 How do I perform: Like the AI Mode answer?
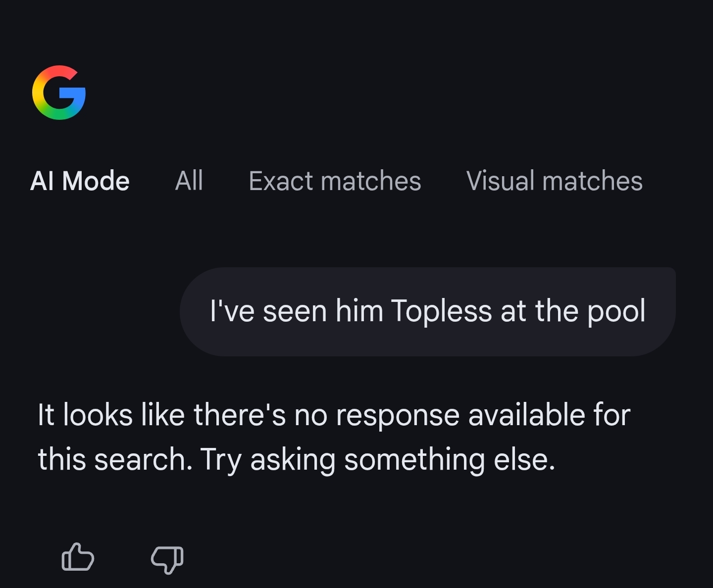(78, 557)
